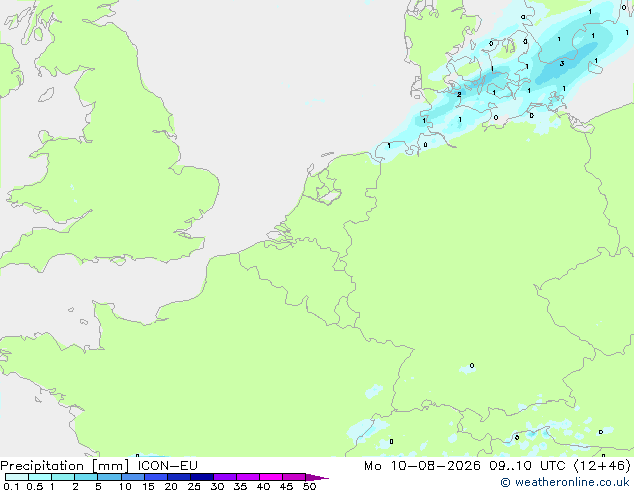Click the '35' legend scale label
The width and height of the screenshot is (634, 490).
pos(240,486)
